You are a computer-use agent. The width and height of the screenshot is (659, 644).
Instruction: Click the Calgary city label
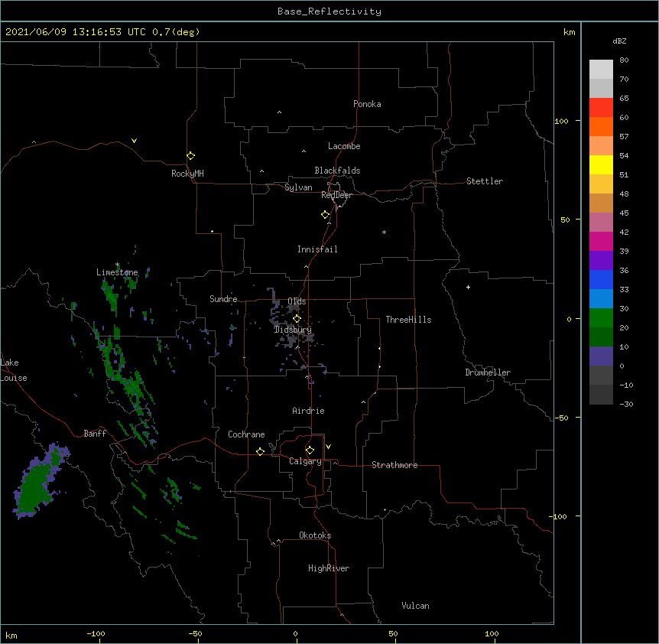pos(305,461)
